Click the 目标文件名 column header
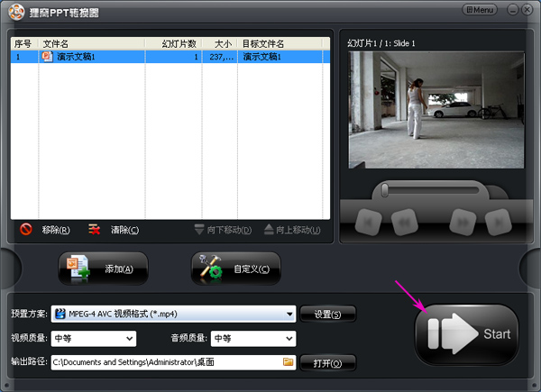This screenshot has height=392, width=541. (280, 44)
